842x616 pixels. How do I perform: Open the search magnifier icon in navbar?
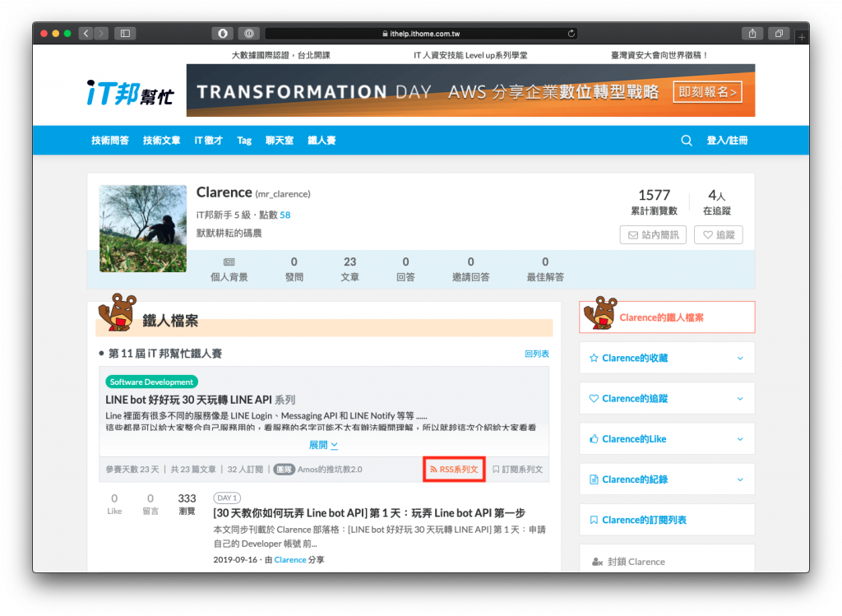point(687,140)
